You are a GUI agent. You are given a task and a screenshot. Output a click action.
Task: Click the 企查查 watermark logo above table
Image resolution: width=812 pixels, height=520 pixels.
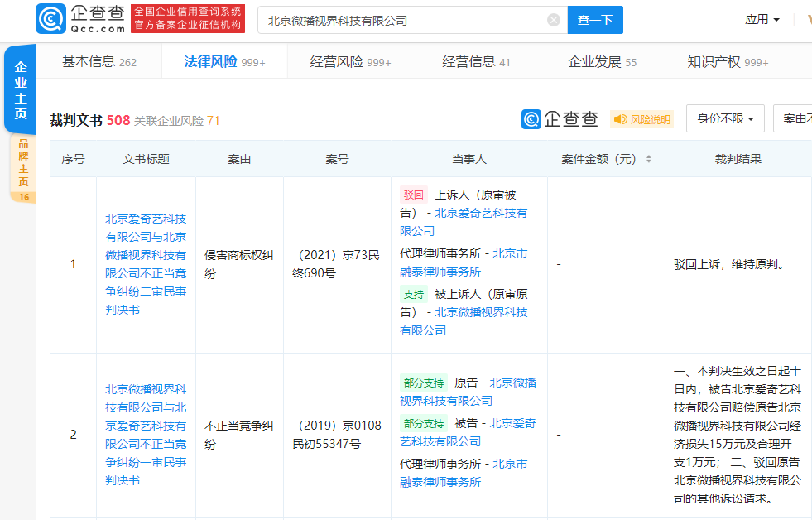point(560,119)
